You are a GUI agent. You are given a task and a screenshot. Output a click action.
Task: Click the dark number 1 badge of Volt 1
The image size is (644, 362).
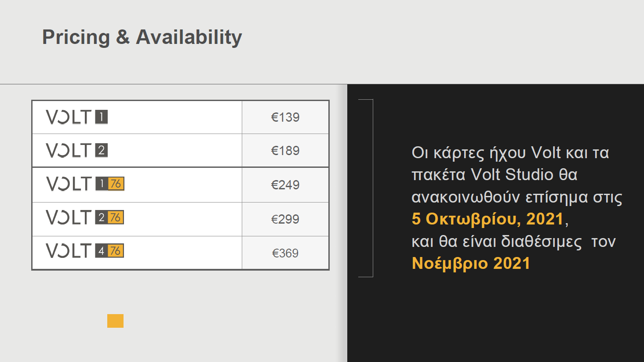(x=102, y=117)
